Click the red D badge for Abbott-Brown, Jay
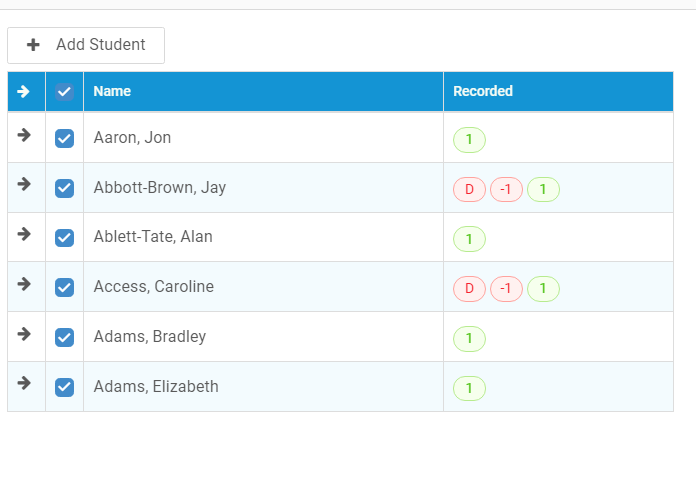The width and height of the screenshot is (696, 488). [x=469, y=190]
